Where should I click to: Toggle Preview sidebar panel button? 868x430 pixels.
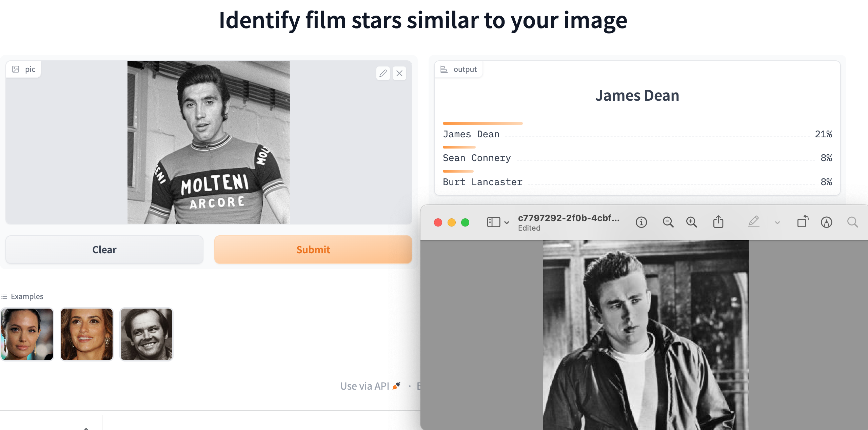point(494,222)
